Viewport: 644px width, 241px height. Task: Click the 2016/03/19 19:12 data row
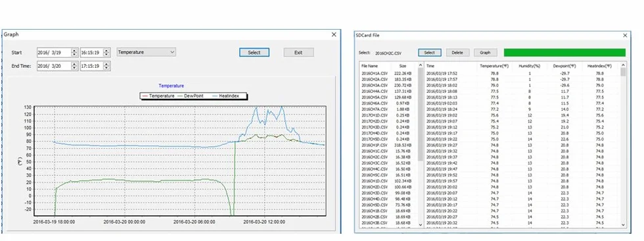(522, 127)
